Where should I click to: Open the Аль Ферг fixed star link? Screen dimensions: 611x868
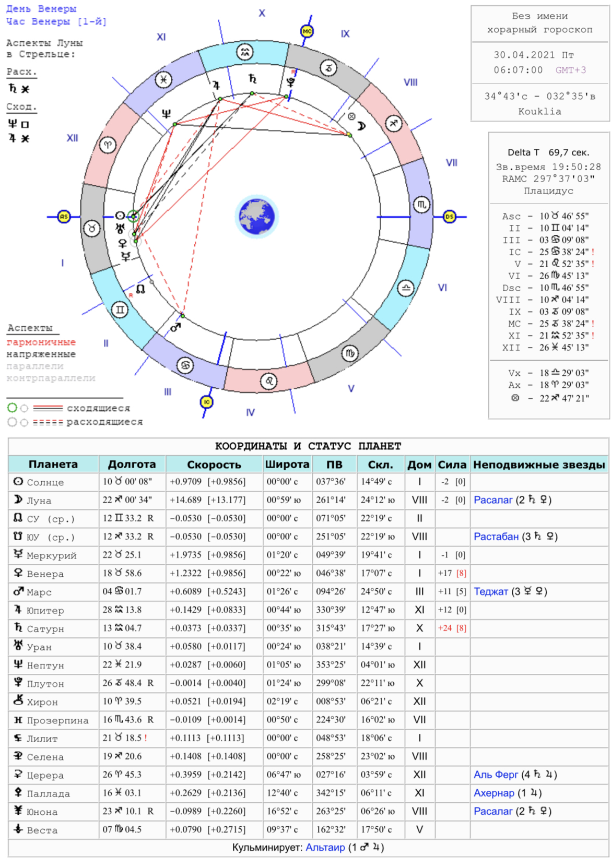point(496,775)
